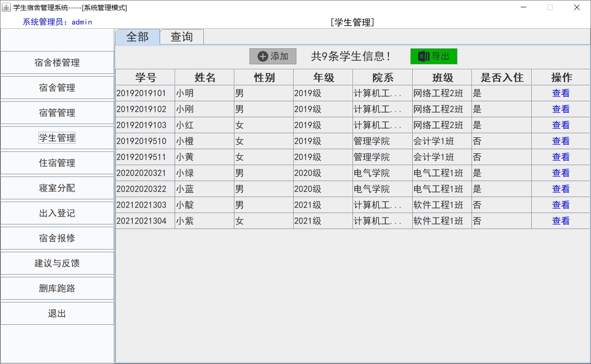Select student ID 20192019103 cell

(x=145, y=125)
